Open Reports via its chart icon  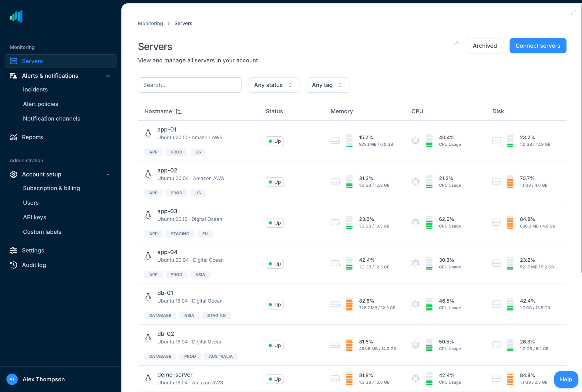click(13, 137)
